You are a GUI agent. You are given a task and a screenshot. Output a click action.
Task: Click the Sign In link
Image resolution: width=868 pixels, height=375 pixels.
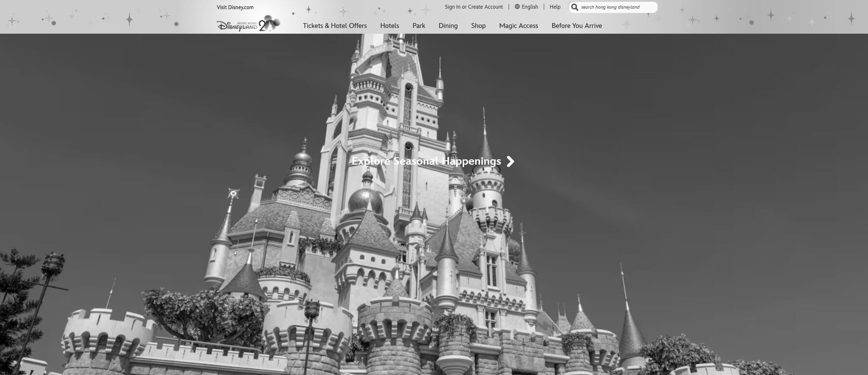[452, 7]
